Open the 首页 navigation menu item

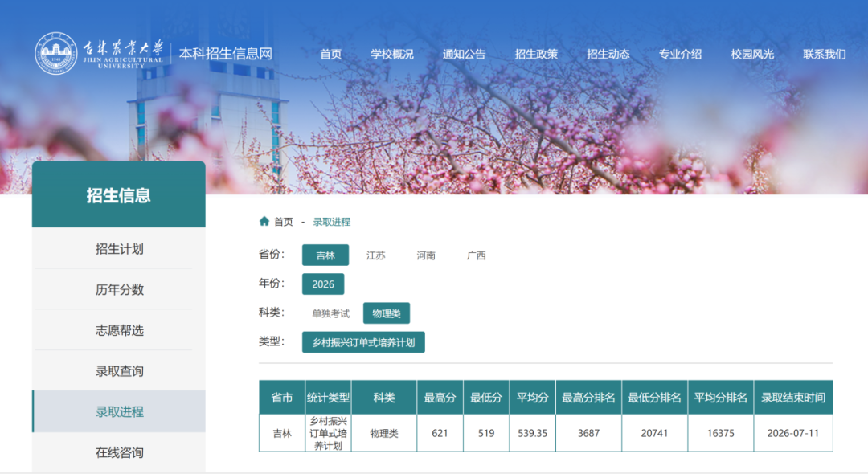click(330, 54)
